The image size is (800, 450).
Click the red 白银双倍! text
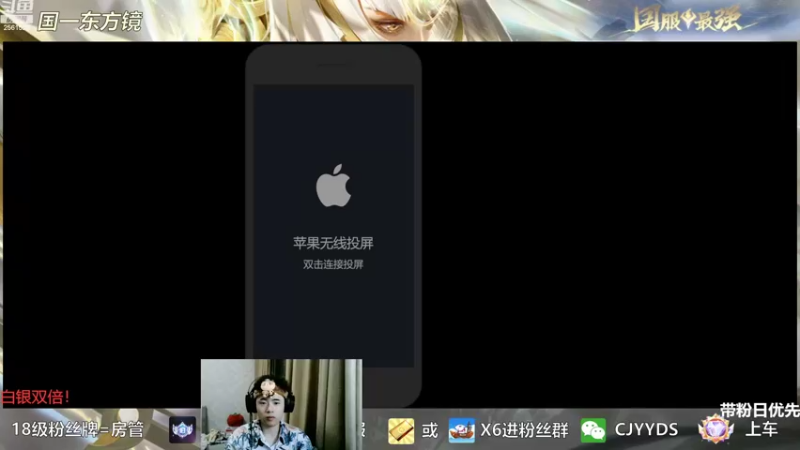pos(35,397)
